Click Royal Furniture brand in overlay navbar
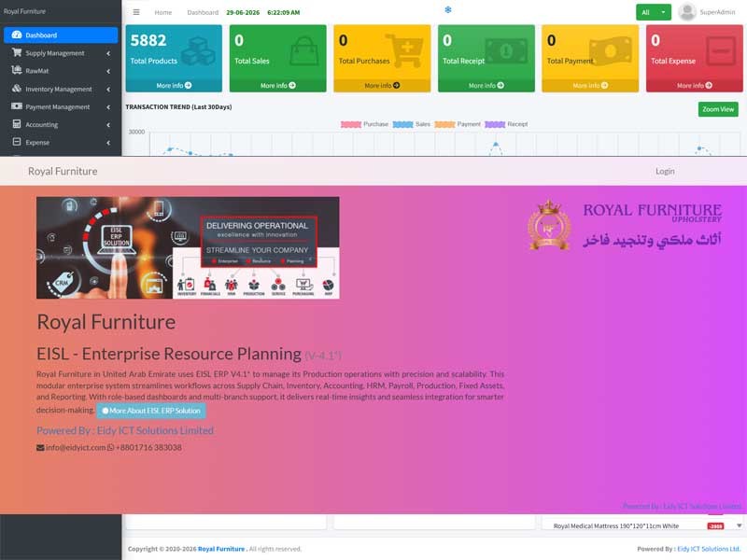Image resolution: width=747 pixels, height=560 pixels. click(63, 171)
